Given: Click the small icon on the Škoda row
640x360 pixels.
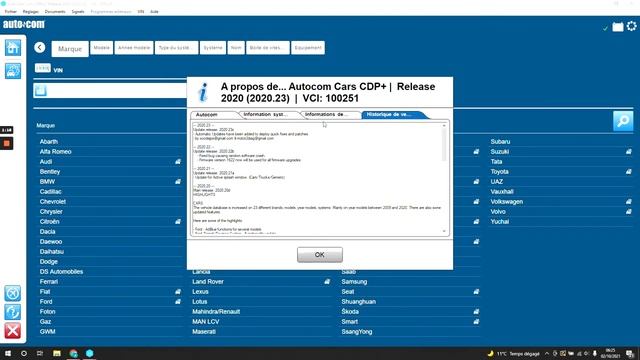Looking at the screenshot, I should click(x=476, y=312).
